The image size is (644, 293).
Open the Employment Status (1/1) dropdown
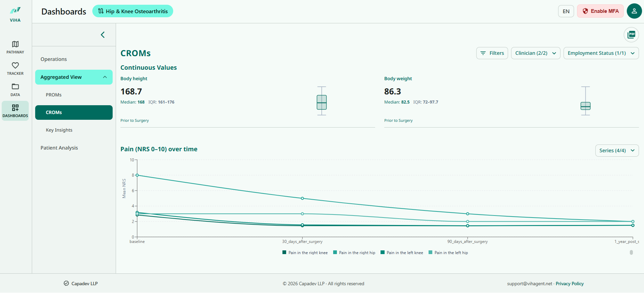tap(601, 53)
